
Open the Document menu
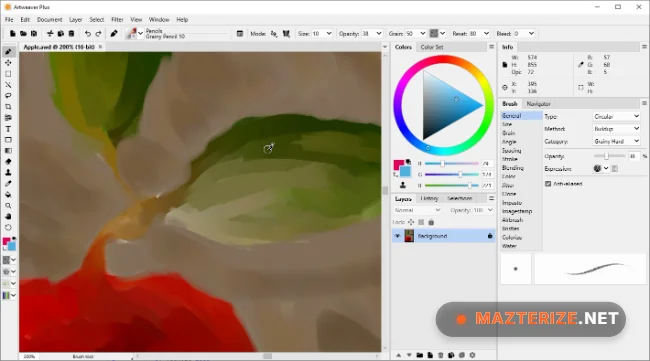(x=49, y=19)
